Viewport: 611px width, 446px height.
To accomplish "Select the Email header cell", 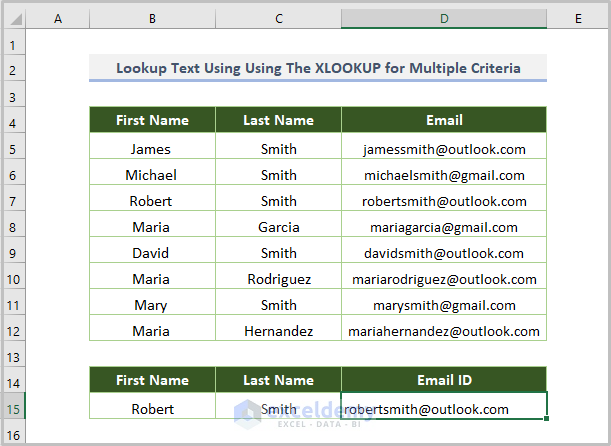I will click(x=444, y=120).
